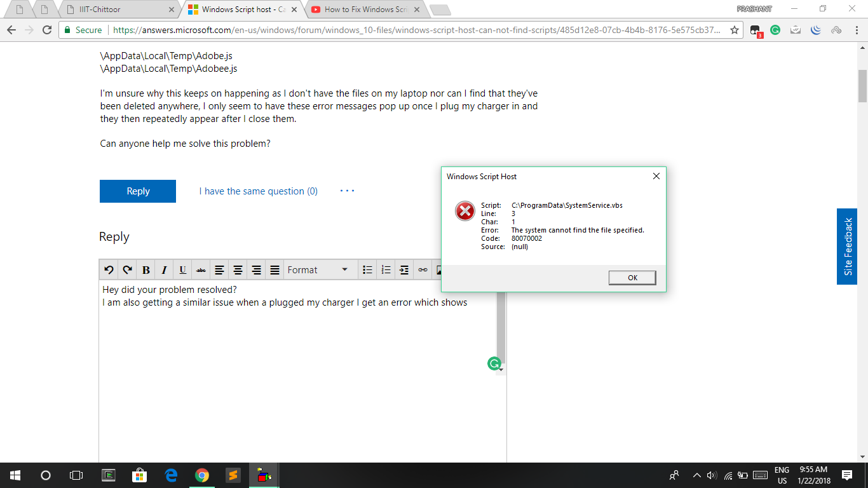Switch to Windows Script host tab
Image resolution: width=868 pixels, height=488 pixels.
(x=242, y=10)
